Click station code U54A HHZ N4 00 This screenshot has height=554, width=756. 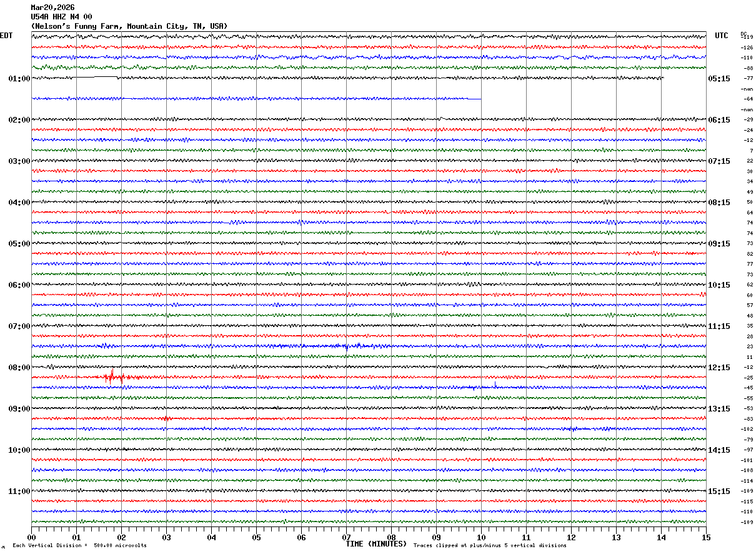[61, 17]
